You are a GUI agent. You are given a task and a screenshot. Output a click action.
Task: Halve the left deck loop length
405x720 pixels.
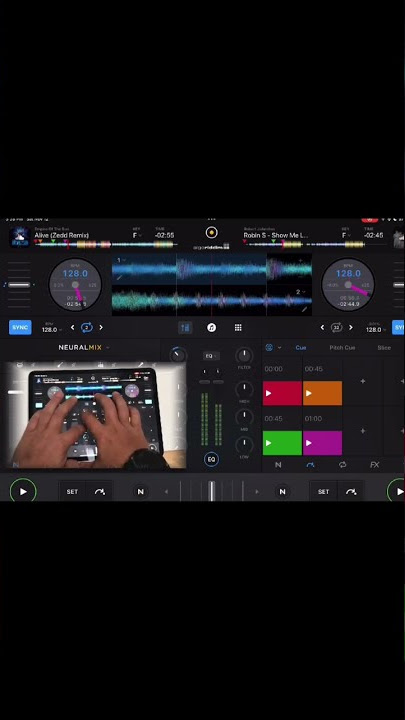click(72, 327)
